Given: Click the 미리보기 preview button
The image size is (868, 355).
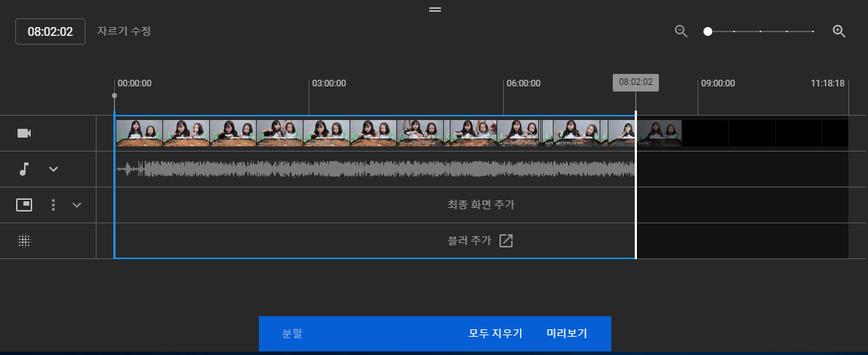Looking at the screenshot, I should tap(567, 333).
